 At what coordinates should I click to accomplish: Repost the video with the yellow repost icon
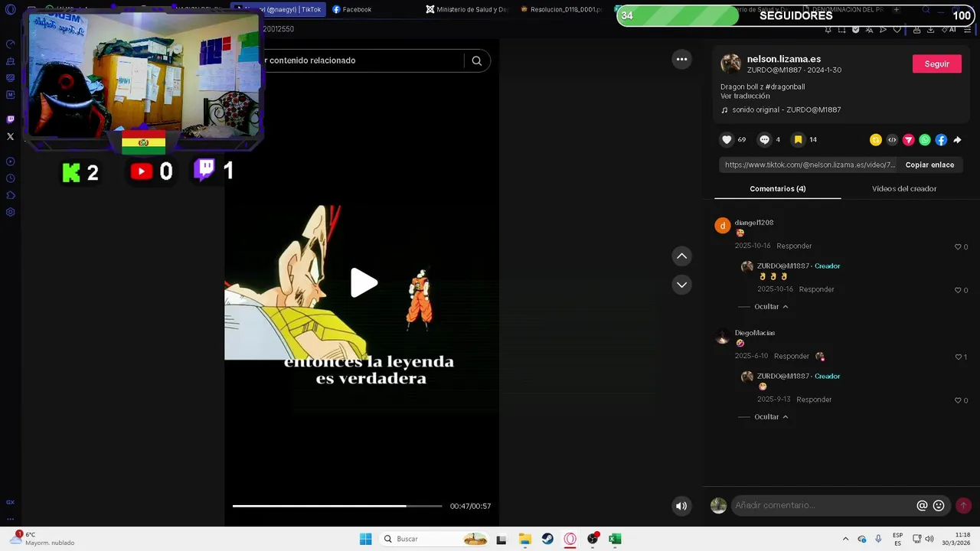(x=876, y=140)
